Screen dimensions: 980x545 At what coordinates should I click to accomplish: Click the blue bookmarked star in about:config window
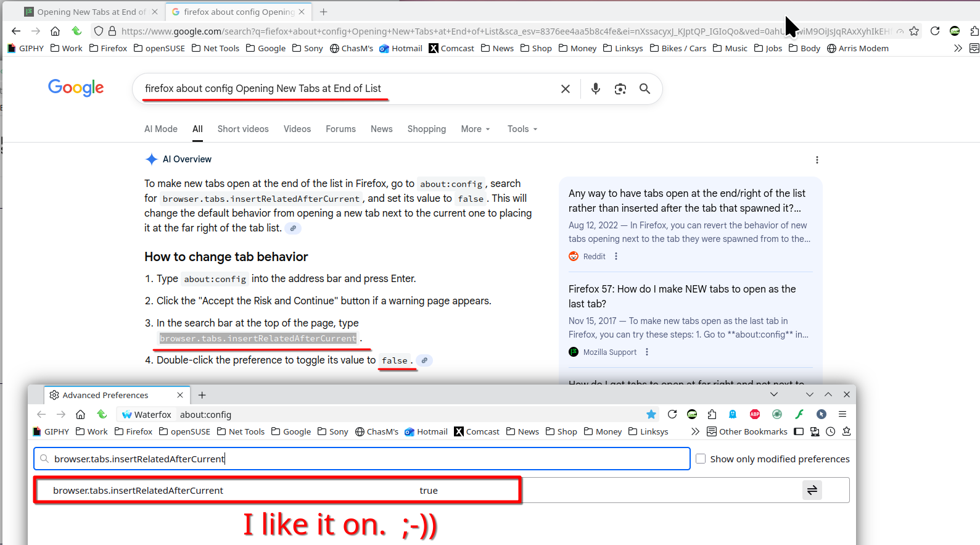pyautogui.click(x=651, y=414)
